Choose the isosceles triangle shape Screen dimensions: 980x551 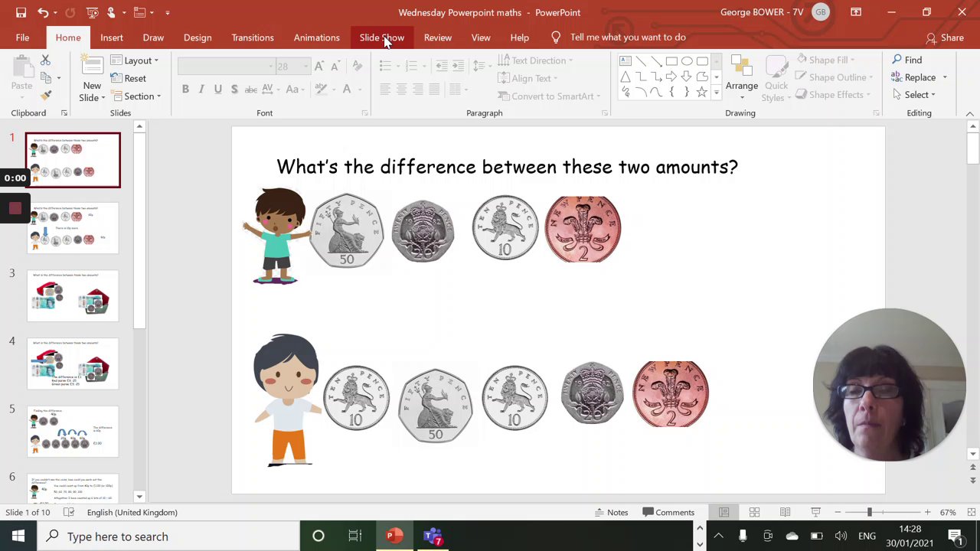[x=626, y=77]
